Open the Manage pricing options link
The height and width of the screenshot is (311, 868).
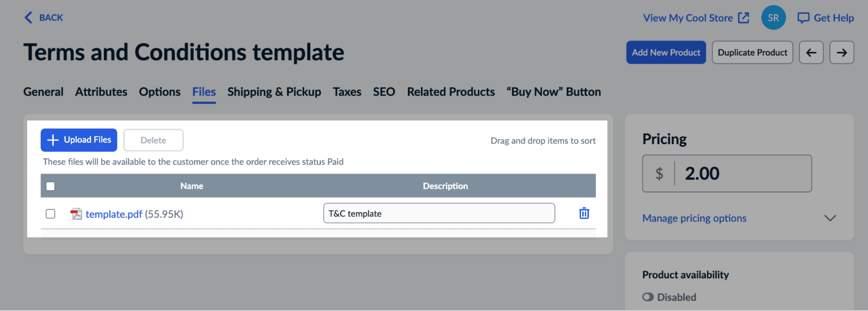coord(694,218)
